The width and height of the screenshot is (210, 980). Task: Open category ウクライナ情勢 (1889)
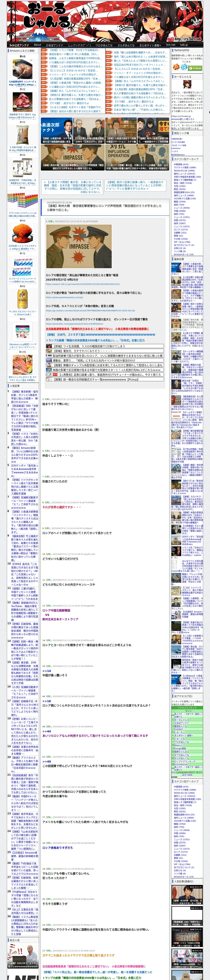(x=185, y=167)
